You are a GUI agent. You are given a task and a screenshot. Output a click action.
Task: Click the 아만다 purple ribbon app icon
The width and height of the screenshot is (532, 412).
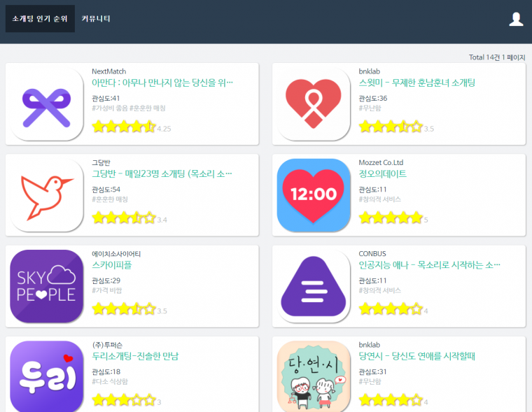point(47,104)
